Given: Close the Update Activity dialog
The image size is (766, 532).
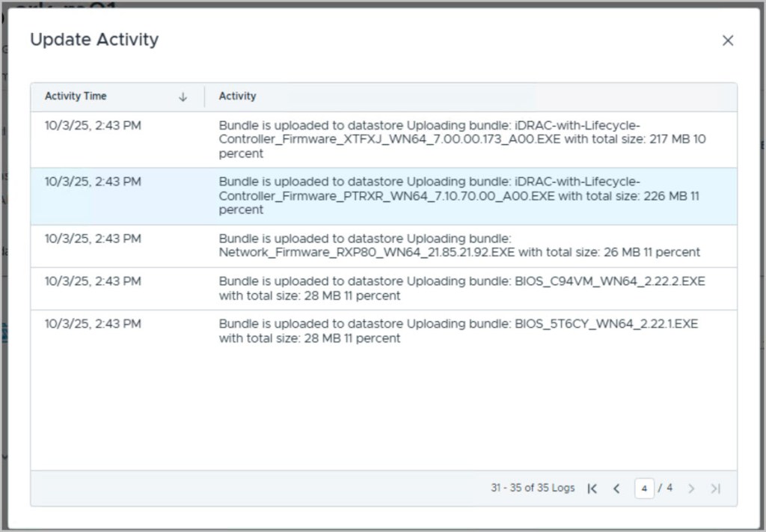Looking at the screenshot, I should pos(727,41).
